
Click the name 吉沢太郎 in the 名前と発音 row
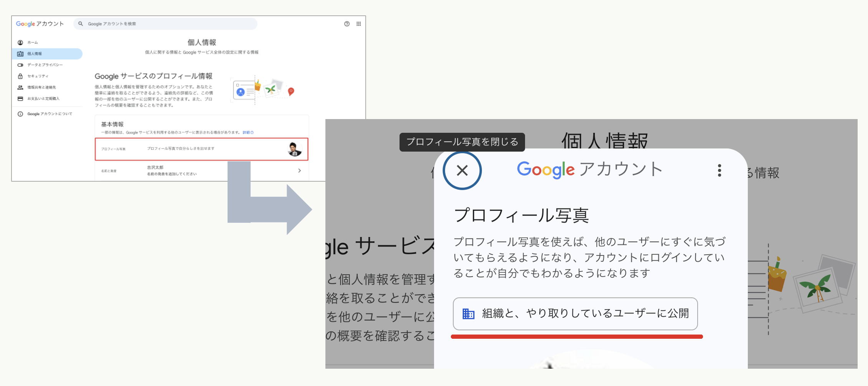click(155, 167)
